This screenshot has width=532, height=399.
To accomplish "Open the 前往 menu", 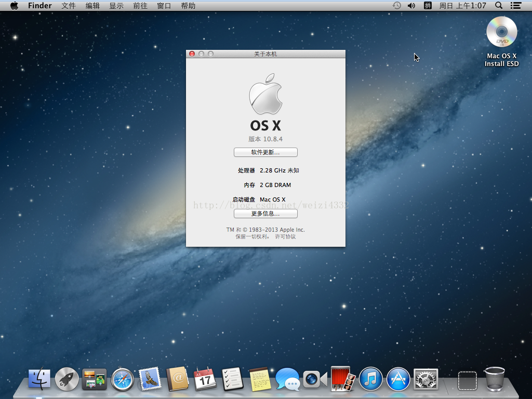I will pos(140,6).
